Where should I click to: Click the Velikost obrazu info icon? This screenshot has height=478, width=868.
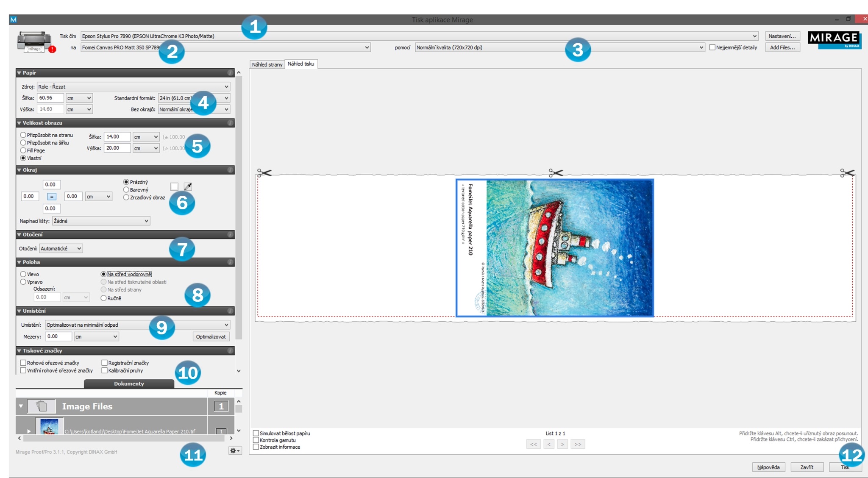point(230,123)
